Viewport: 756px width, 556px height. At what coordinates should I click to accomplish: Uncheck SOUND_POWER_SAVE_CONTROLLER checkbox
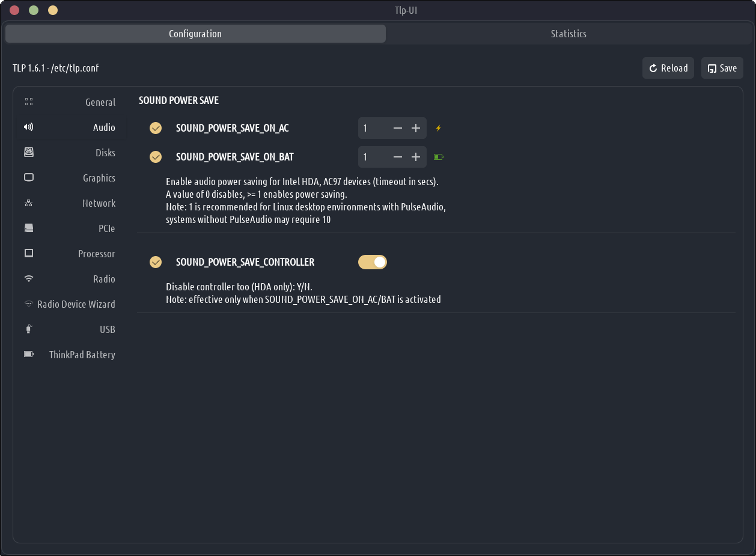156,262
